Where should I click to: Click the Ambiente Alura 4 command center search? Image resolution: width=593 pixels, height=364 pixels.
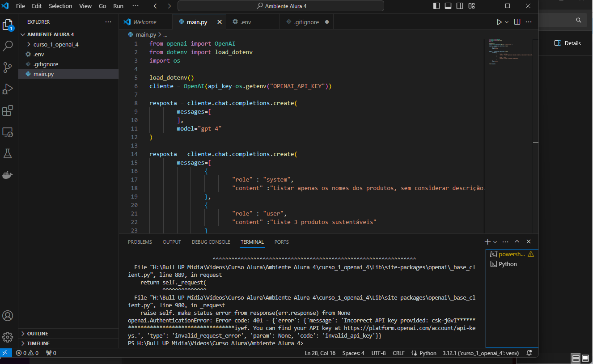pos(281,6)
